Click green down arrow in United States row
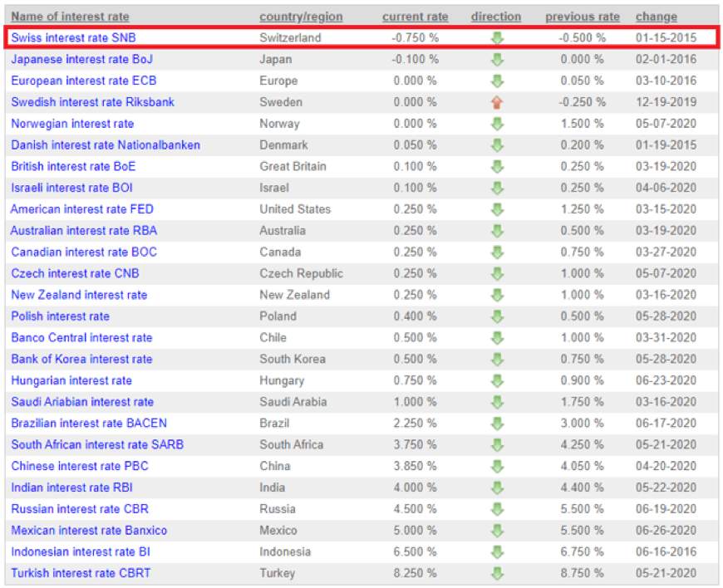The image size is (723, 588). tap(497, 209)
